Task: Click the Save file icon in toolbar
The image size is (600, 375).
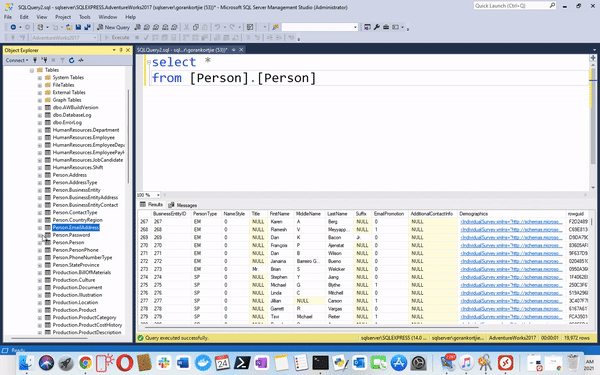Action: [x=78, y=27]
